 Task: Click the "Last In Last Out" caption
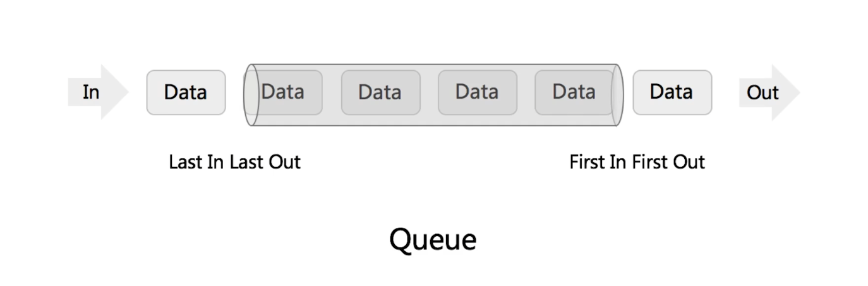click(234, 162)
